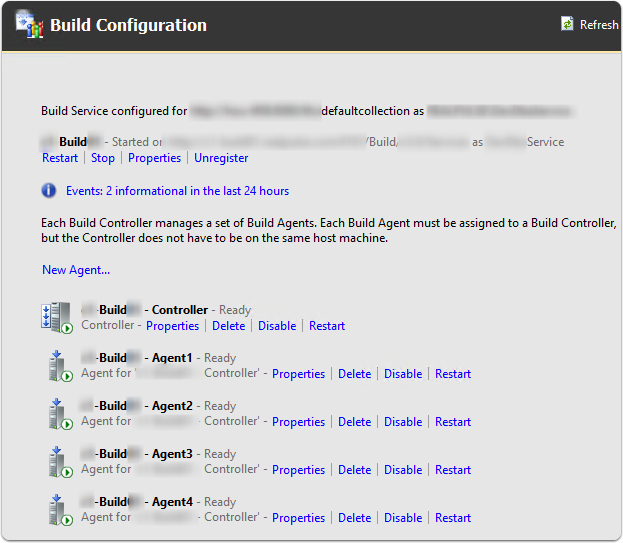Click the New Agent link

(76, 270)
